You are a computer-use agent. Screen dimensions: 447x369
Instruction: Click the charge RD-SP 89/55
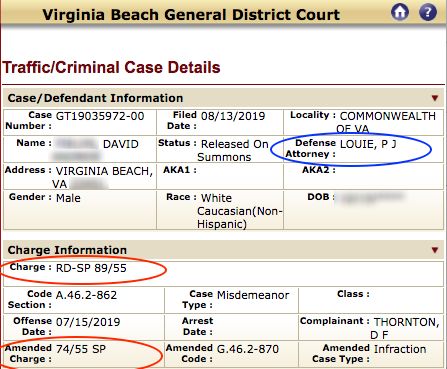coord(91,268)
